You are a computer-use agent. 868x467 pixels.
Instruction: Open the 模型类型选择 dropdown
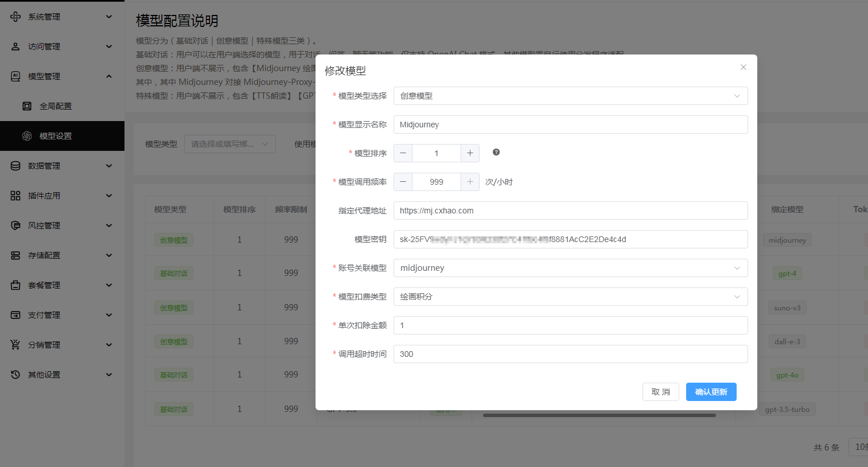(571, 96)
